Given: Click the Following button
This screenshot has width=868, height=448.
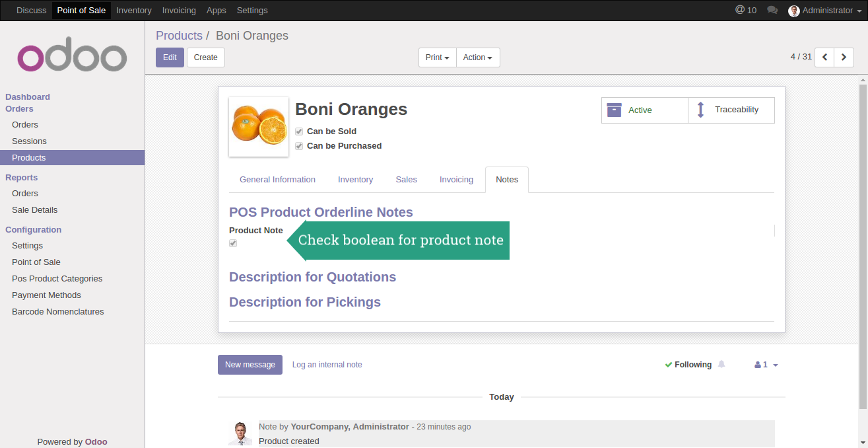Looking at the screenshot, I should (x=688, y=365).
